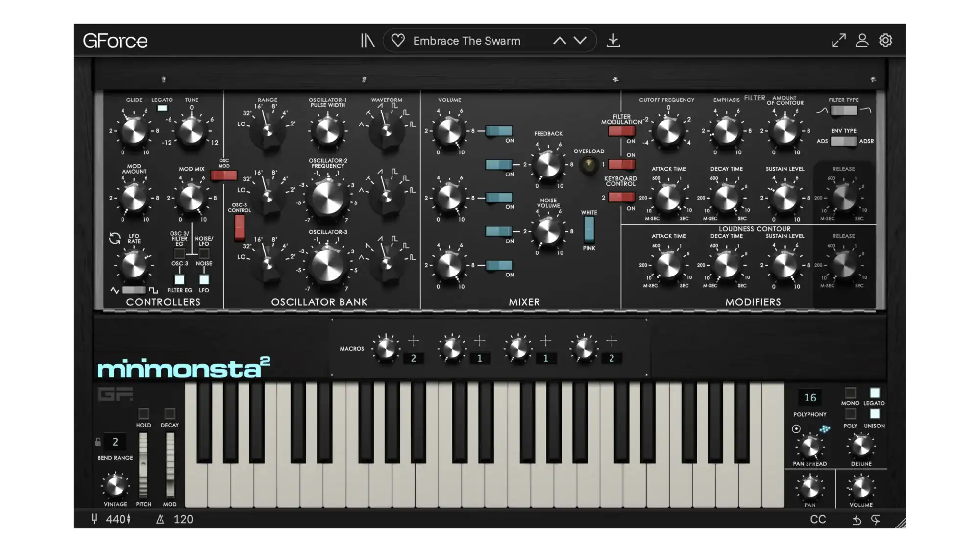Screen dimensions: 980x552
Task: Add a mapping to the fourth macro's plus icon
Action: click(x=612, y=340)
